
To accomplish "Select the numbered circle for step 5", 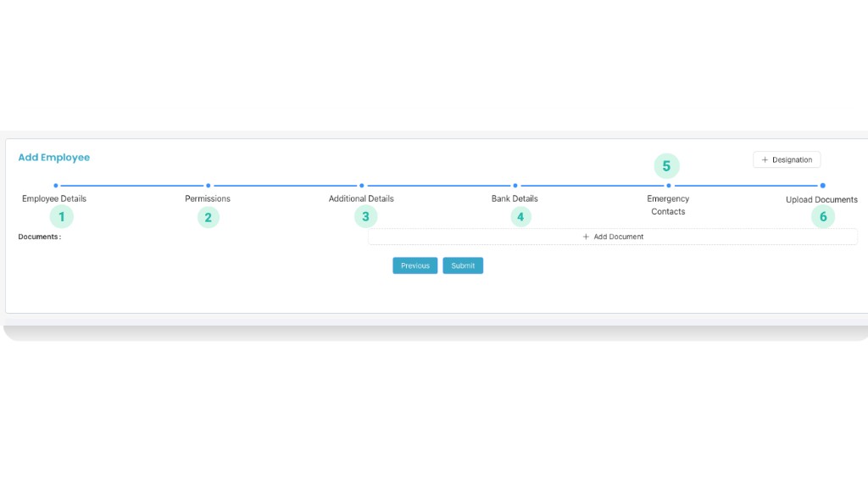I will tap(666, 166).
